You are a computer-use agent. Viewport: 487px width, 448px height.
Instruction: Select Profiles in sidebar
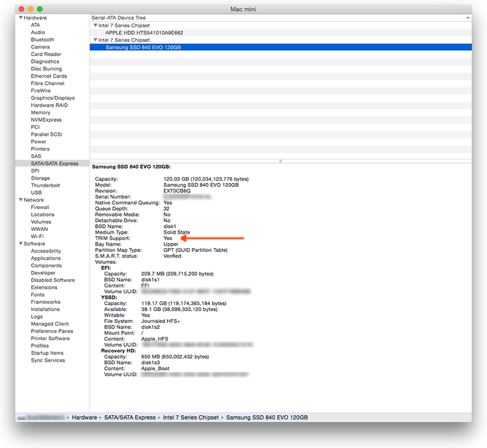point(40,346)
